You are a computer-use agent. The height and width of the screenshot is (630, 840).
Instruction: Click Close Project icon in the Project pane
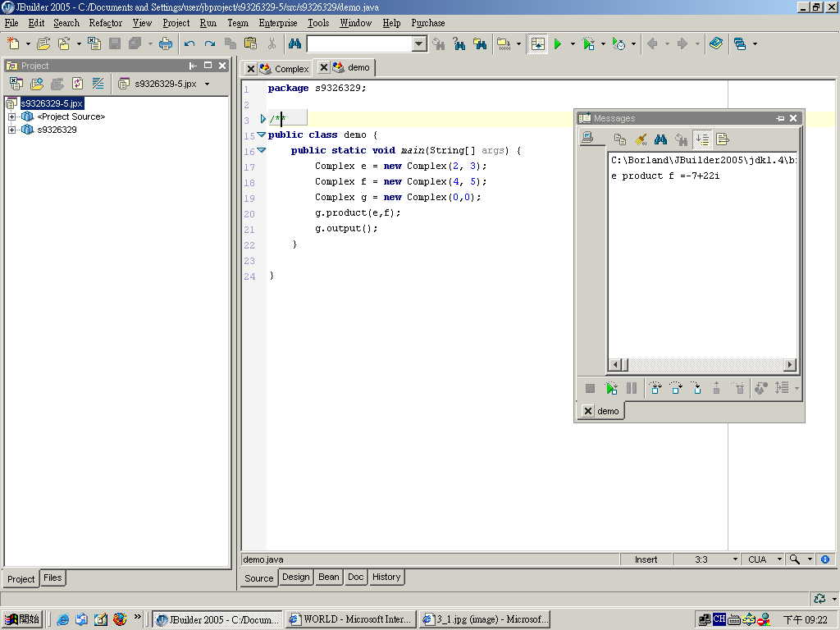(x=16, y=84)
